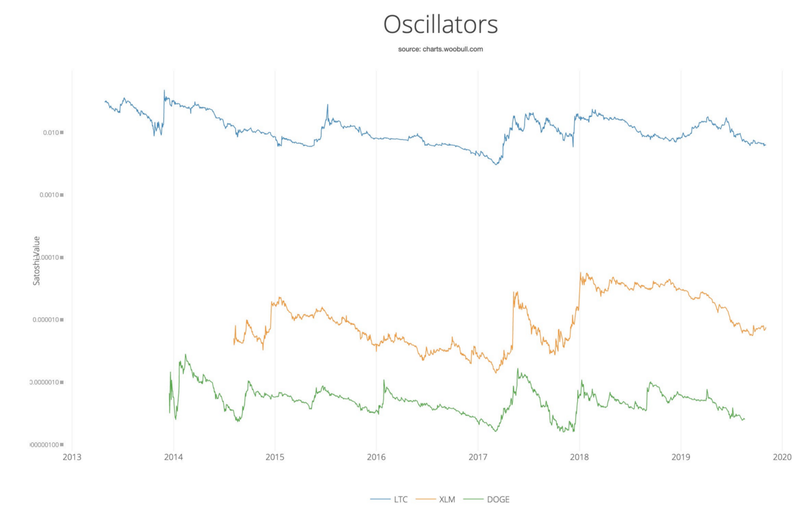Click the Satoshi Value axis title
This screenshot has width=812, height=519.
pyautogui.click(x=37, y=260)
